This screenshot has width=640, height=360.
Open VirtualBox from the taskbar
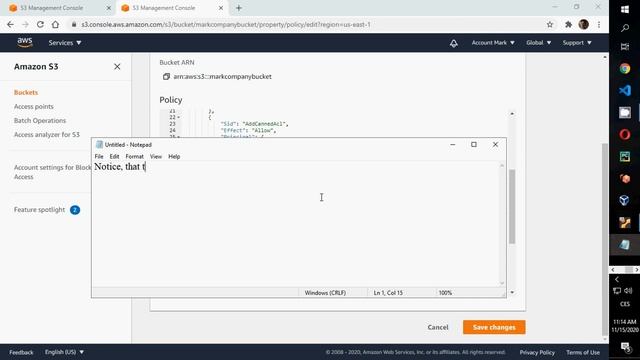(624, 200)
